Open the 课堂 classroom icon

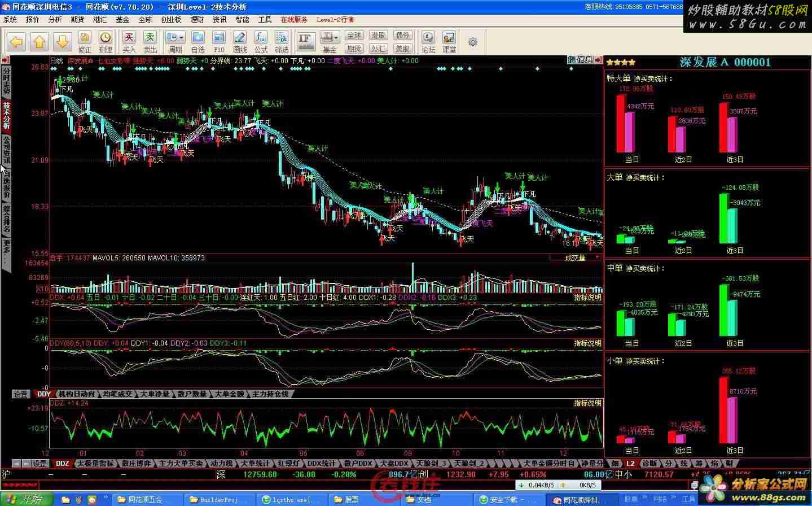[x=449, y=42]
